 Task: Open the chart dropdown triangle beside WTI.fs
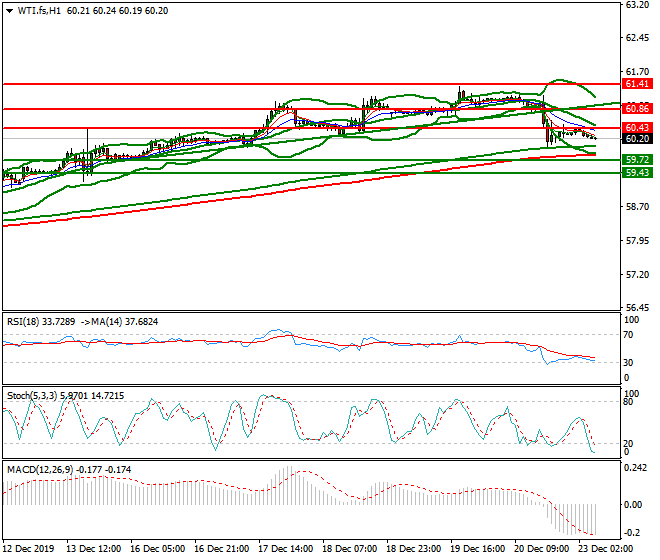9,11
